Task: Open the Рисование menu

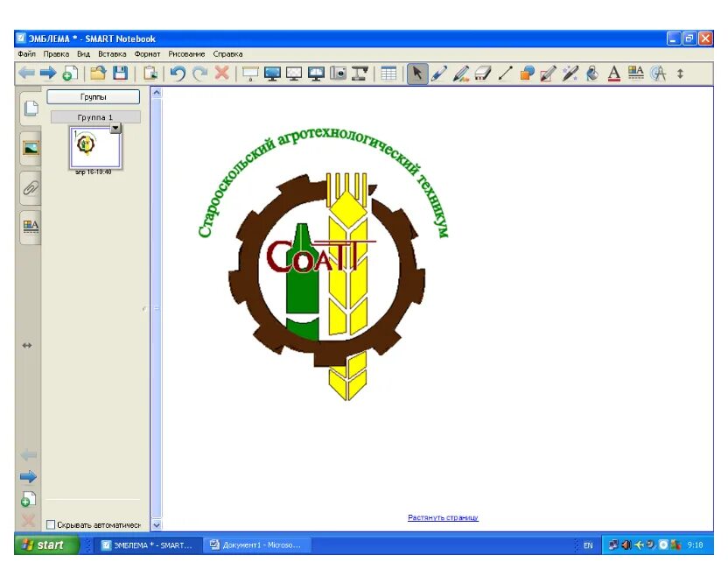Action: click(186, 54)
